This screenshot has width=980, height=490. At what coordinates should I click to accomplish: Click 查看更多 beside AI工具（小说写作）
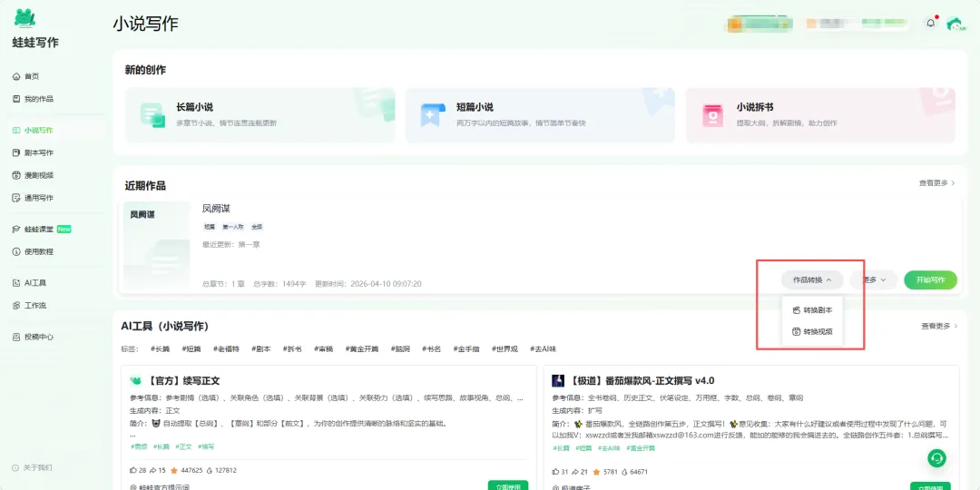coord(939,326)
